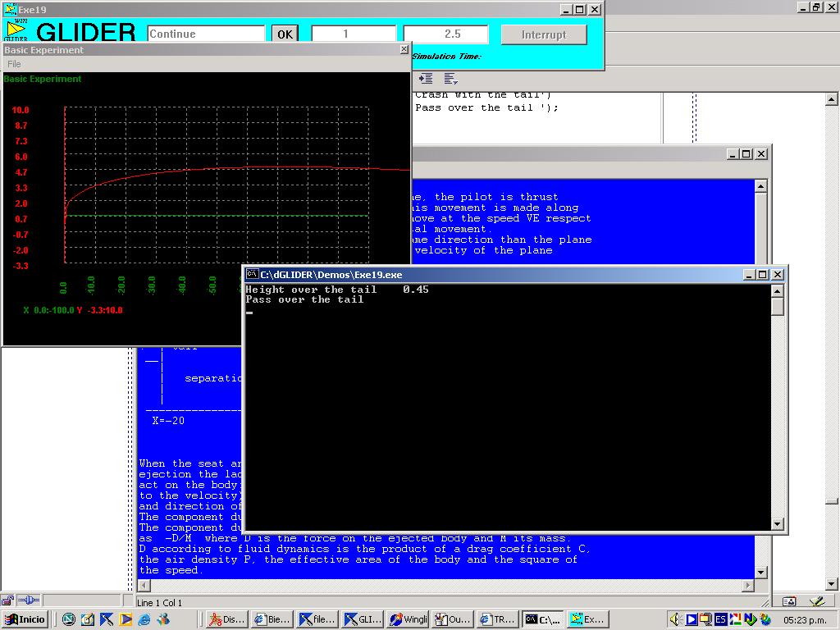Viewport: 840px width, 630px height.
Task: Click the outer editor scroll down arrow
Action: click(831, 583)
